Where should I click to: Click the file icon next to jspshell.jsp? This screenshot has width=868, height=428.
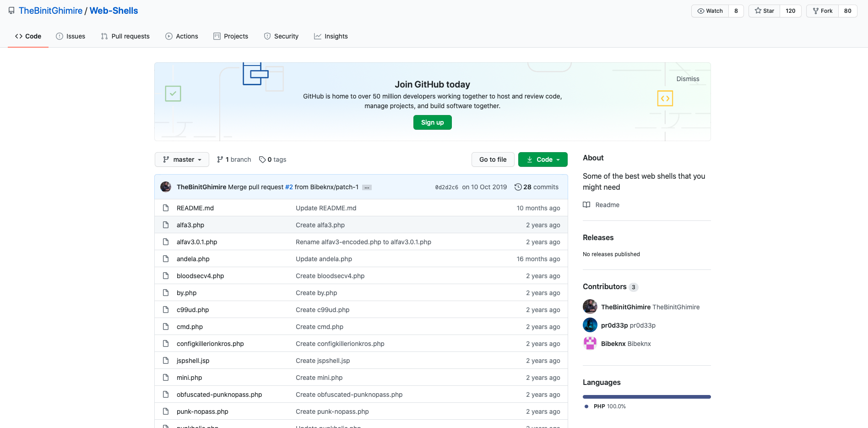coord(166,360)
